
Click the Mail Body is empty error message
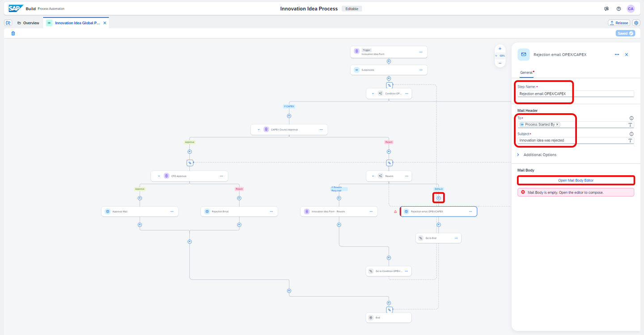pyautogui.click(x=576, y=192)
